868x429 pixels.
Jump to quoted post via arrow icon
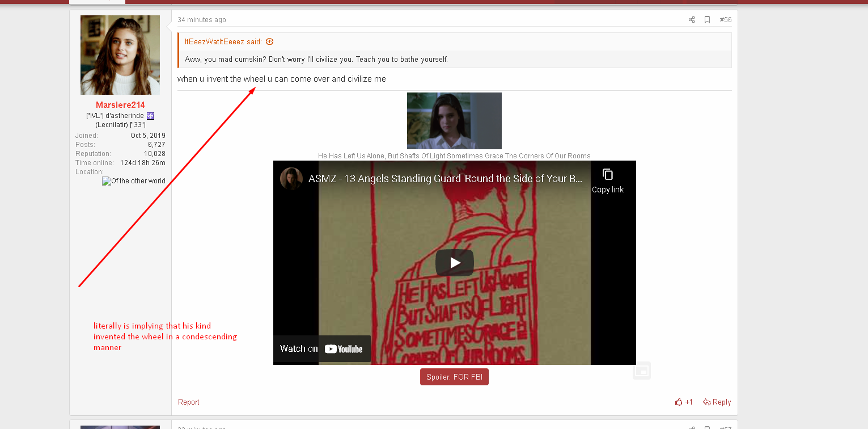click(269, 41)
